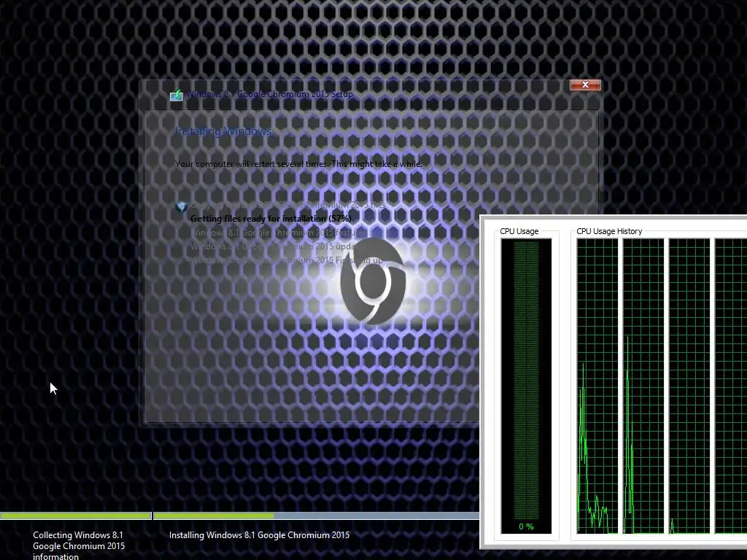This screenshot has width=747, height=560.
Task: Click the Chromium logo in the setup window
Action: 373,281
